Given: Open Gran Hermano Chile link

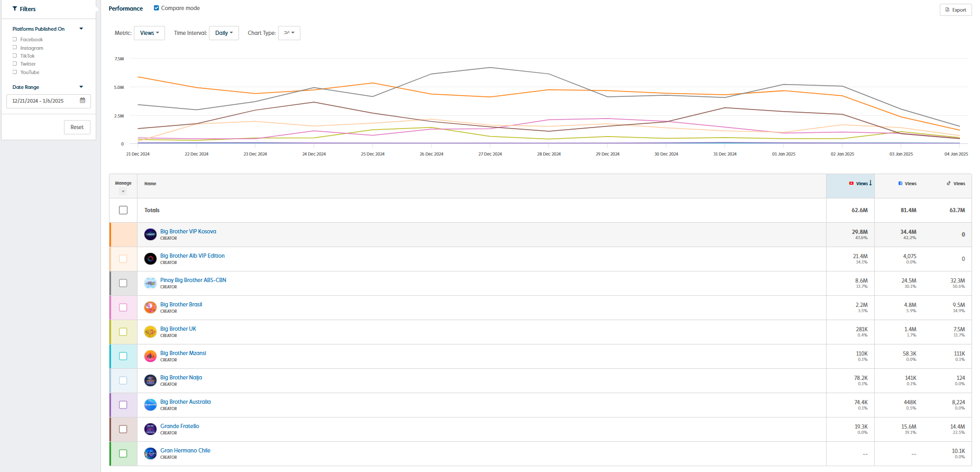Looking at the screenshot, I should (185, 450).
